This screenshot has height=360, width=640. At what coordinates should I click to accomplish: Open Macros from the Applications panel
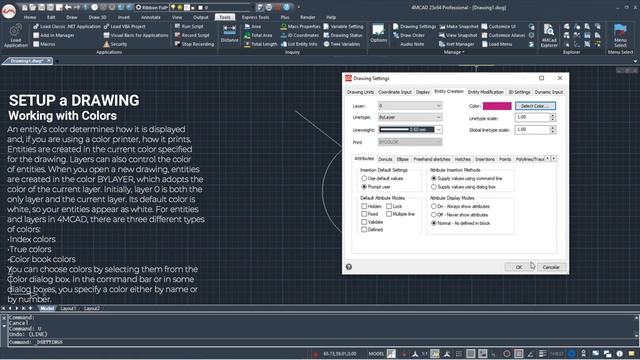[x=44, y=44]
